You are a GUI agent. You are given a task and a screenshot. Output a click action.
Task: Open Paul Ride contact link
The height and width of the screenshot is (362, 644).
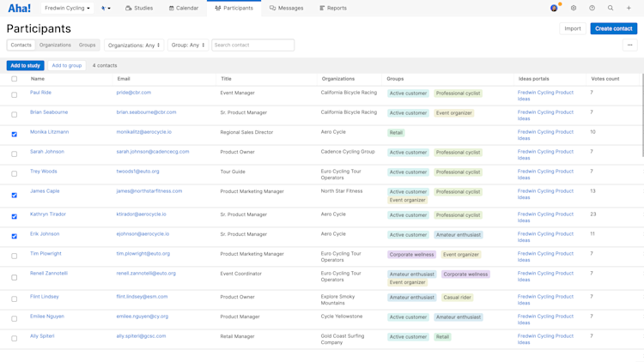point(40,93)
